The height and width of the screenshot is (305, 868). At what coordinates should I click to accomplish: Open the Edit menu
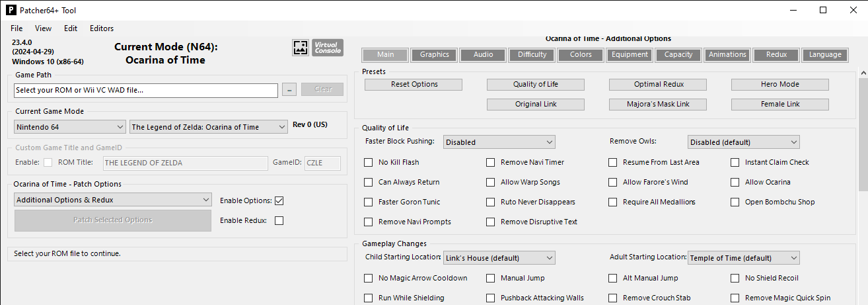71,28
